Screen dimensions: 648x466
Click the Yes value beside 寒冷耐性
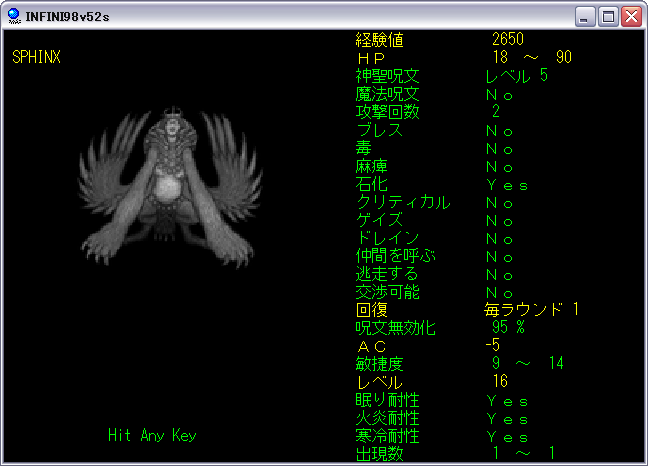point(507,437)
